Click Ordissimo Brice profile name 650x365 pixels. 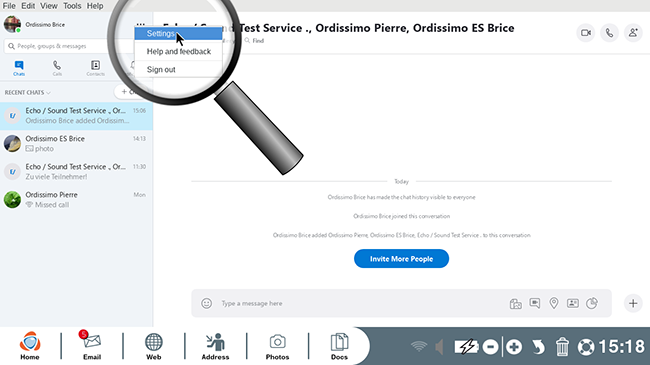(x=45, y=24)
